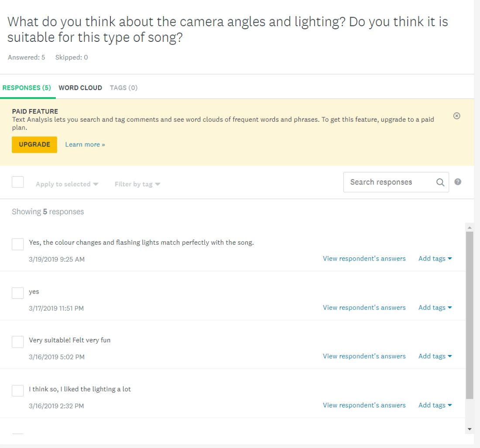
Task: Open the help question mark icon
Action: tap(458, 182)
